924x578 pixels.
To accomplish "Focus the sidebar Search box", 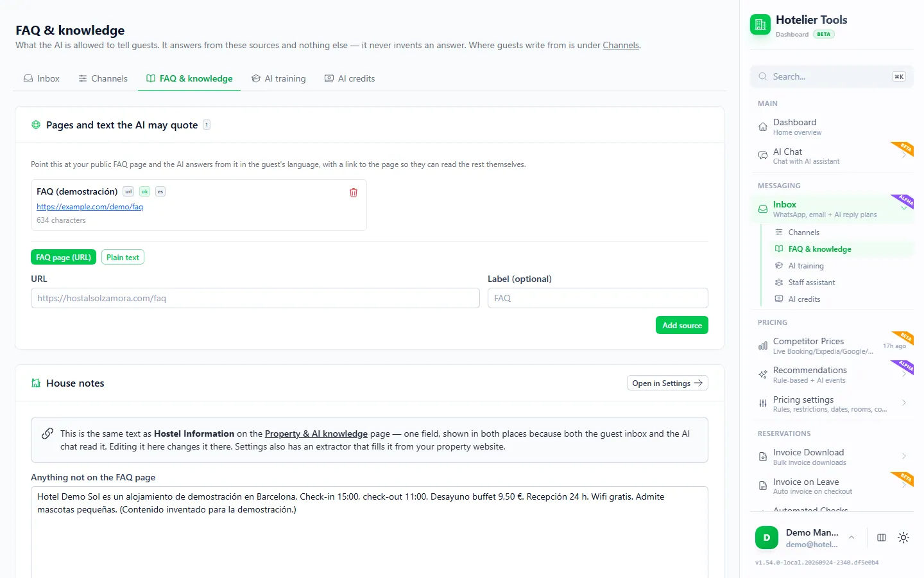I will [x=832, y=76].
